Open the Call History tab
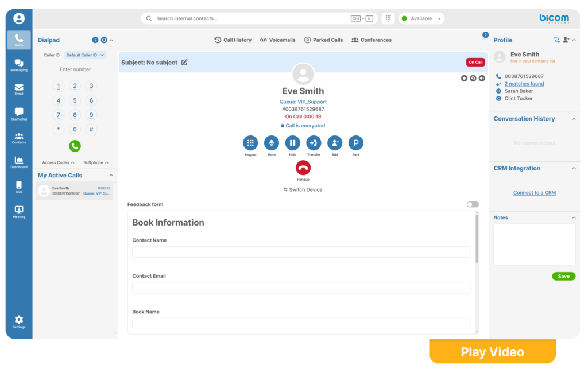This screenshot has height=369, width=588. point(233,40)
